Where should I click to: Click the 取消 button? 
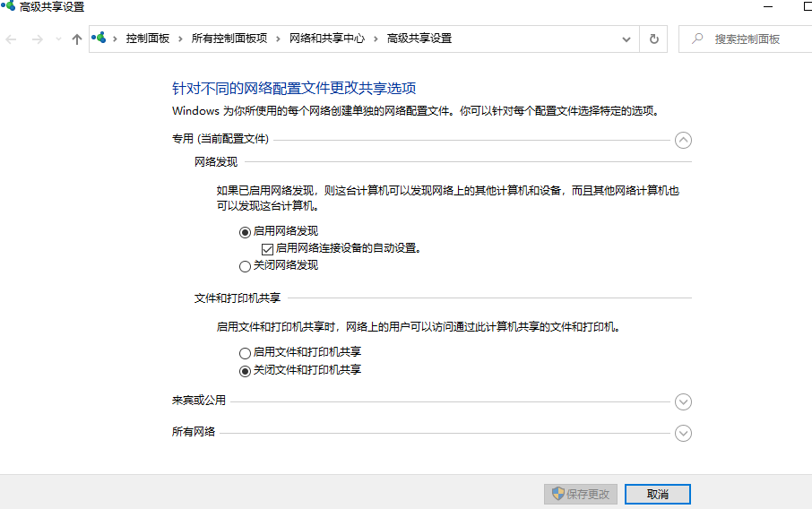coord(658,495)
